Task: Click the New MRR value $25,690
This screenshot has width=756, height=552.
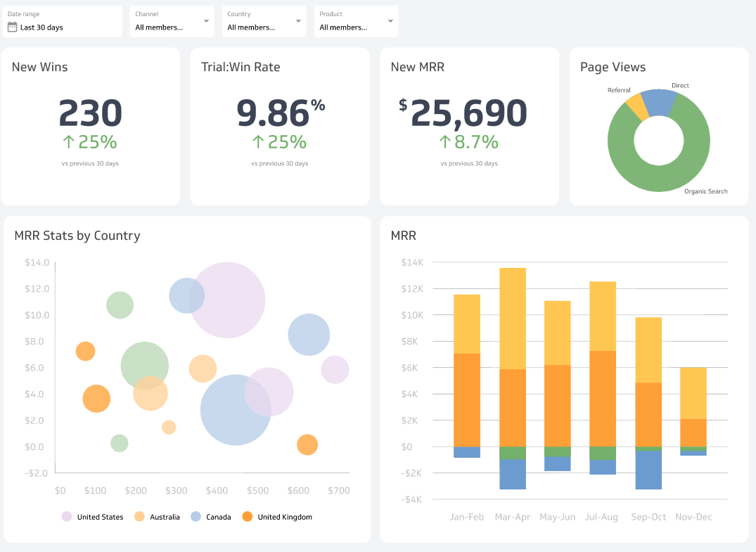Action: (x=463, y=113)
